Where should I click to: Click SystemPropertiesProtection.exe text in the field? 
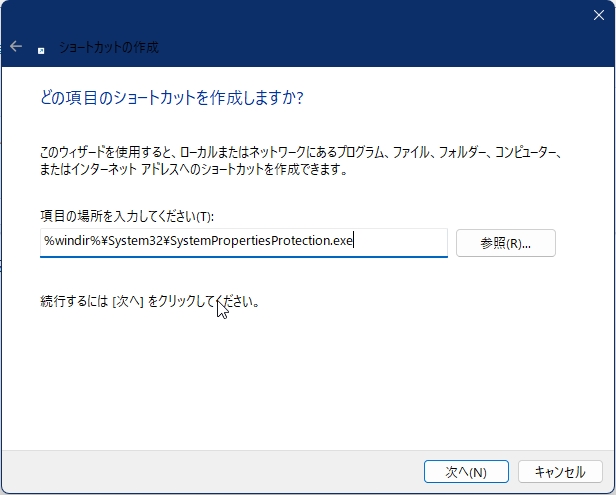coord(262,242)
